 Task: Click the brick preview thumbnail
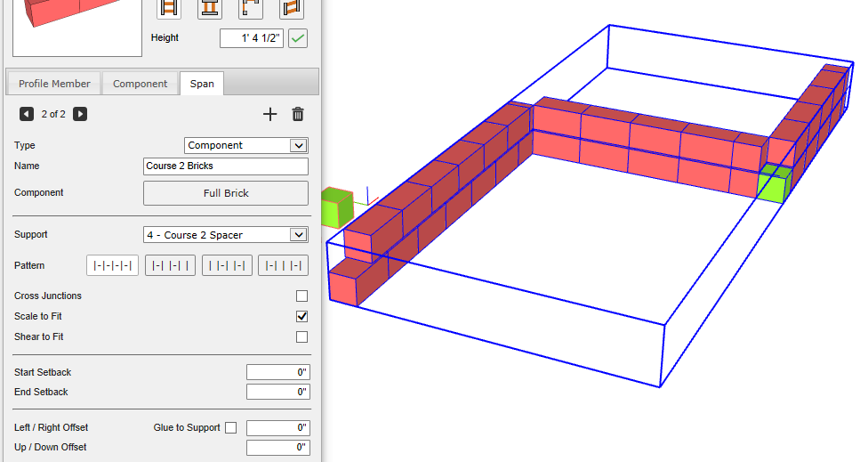coord(77,27)
